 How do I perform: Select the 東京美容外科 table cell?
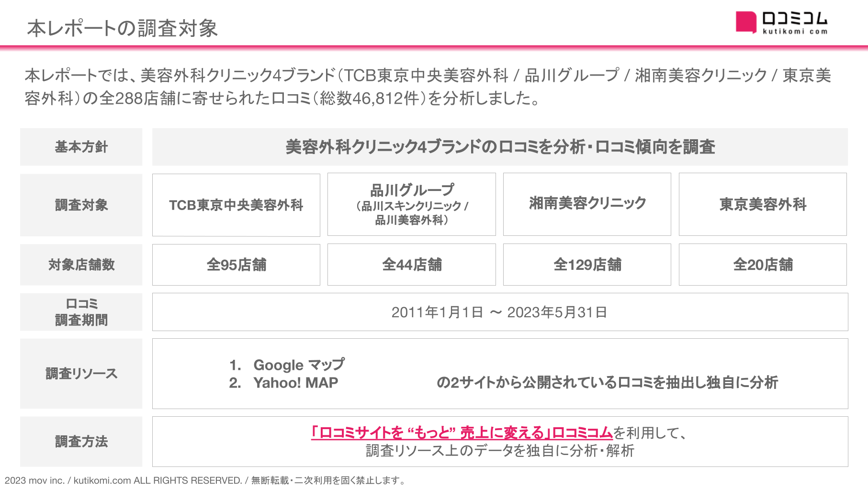pyautogui.click(x=763, y=204)
